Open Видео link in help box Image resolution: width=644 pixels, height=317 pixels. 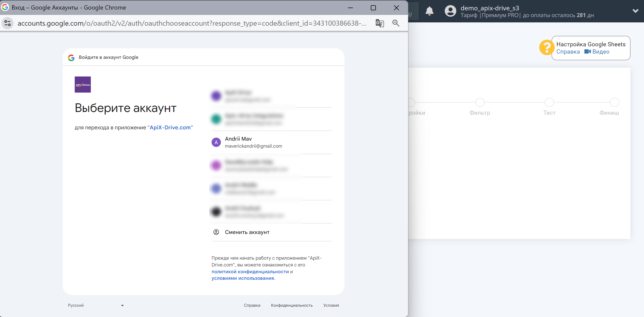[x=601, y=52]
